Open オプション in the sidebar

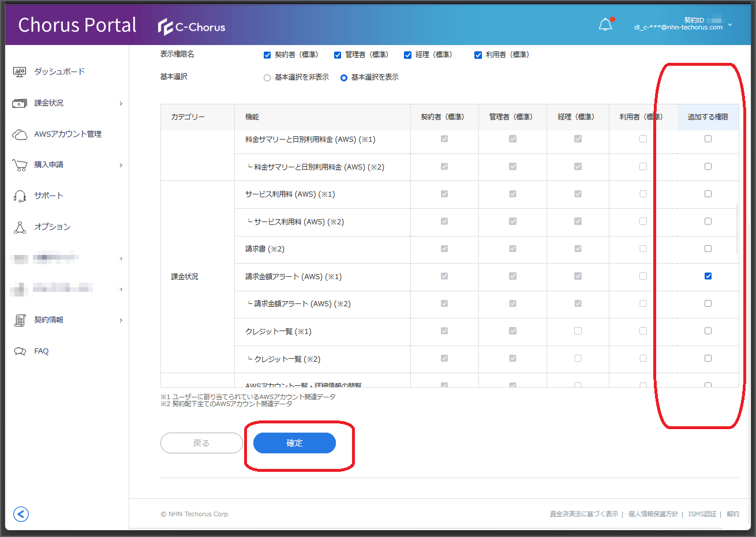click(52, 227)
